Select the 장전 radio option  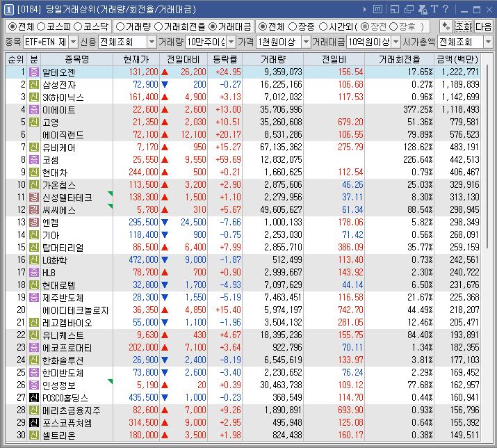tap(365, 26)
